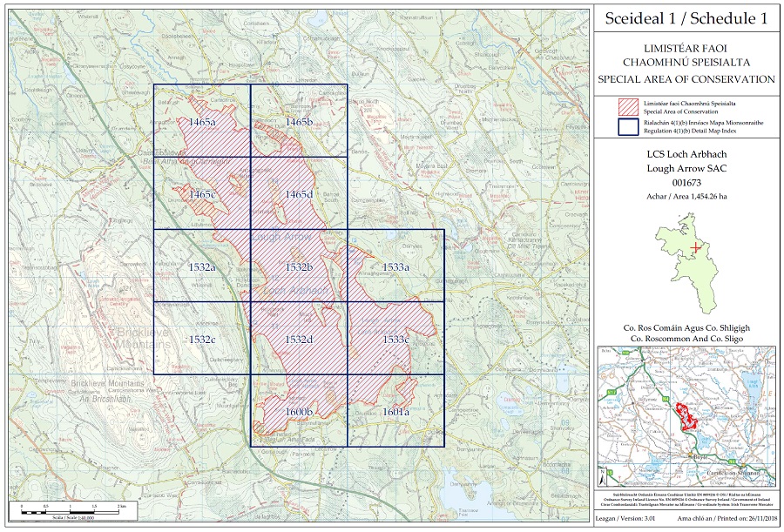Click the green county outline thumbnail

[x=687, y=263]
